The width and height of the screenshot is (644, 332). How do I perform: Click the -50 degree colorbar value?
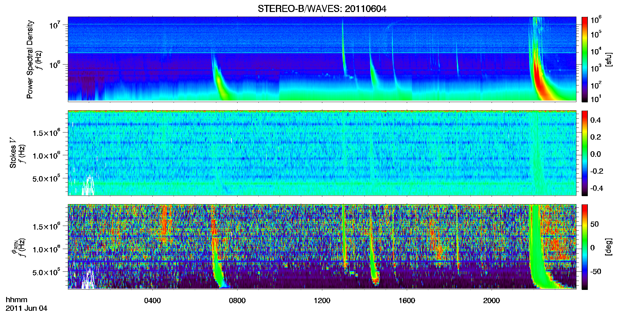[596, 271]
